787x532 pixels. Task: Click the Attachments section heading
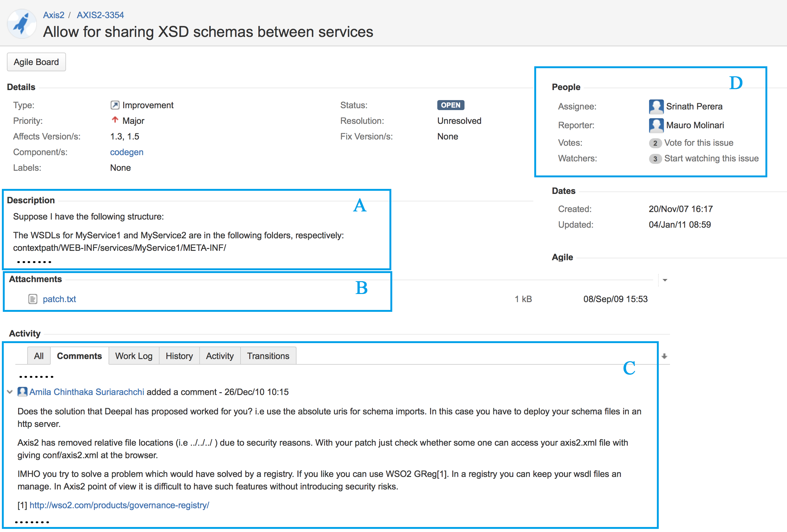pos(36,279)
